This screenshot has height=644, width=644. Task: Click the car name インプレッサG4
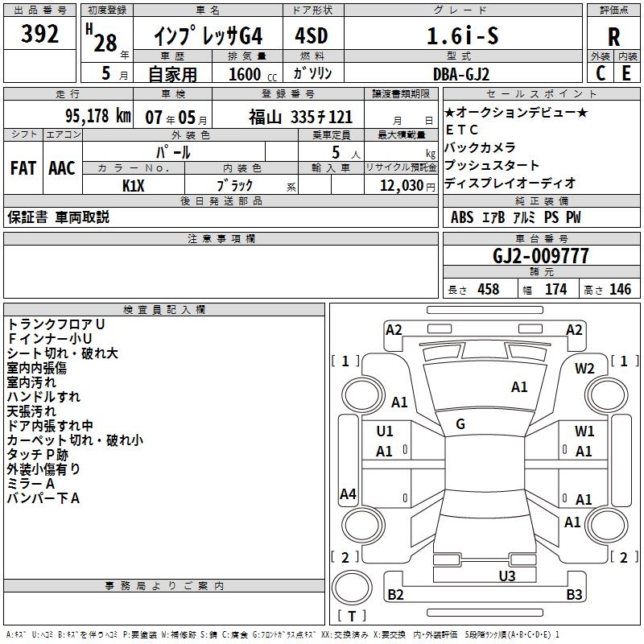click(208, 36)
